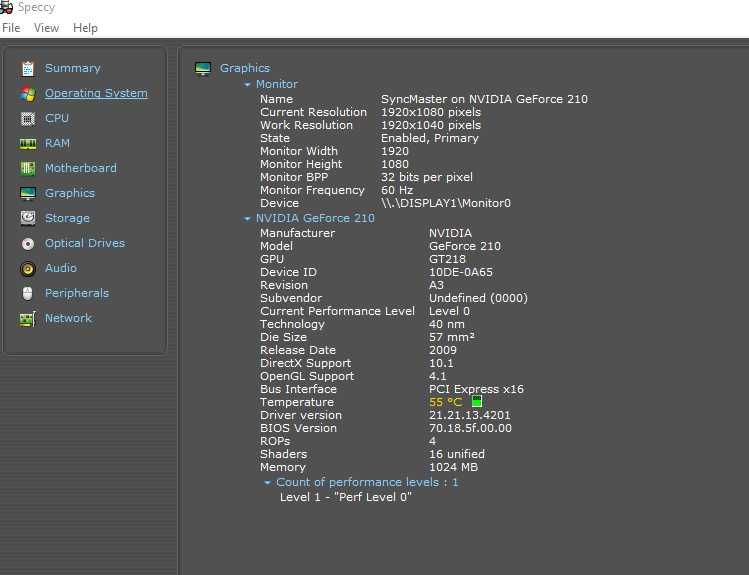Click the '16 unified' shaders value
This screenshot has height=575, width=749.
pos(457,454)
